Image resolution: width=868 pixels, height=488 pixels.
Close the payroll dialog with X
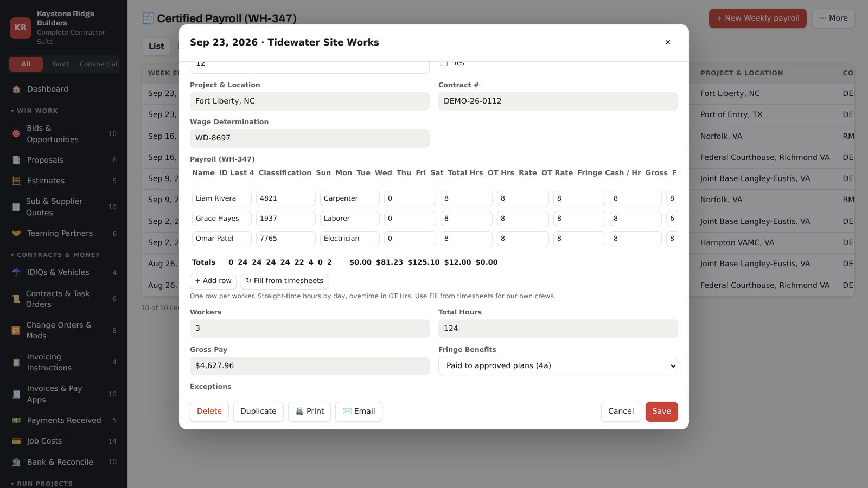668,42
